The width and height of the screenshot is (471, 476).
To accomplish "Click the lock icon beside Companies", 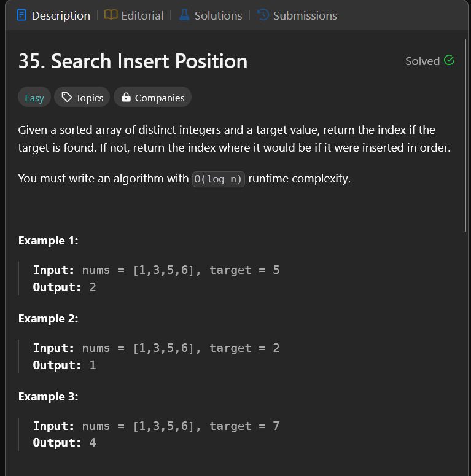I will 126,98.
